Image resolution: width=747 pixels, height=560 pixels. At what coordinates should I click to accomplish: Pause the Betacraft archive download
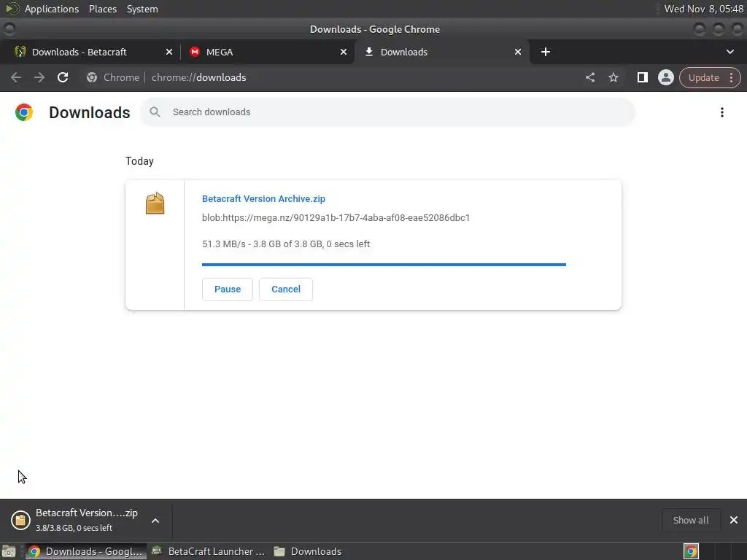tap(228, 289)
